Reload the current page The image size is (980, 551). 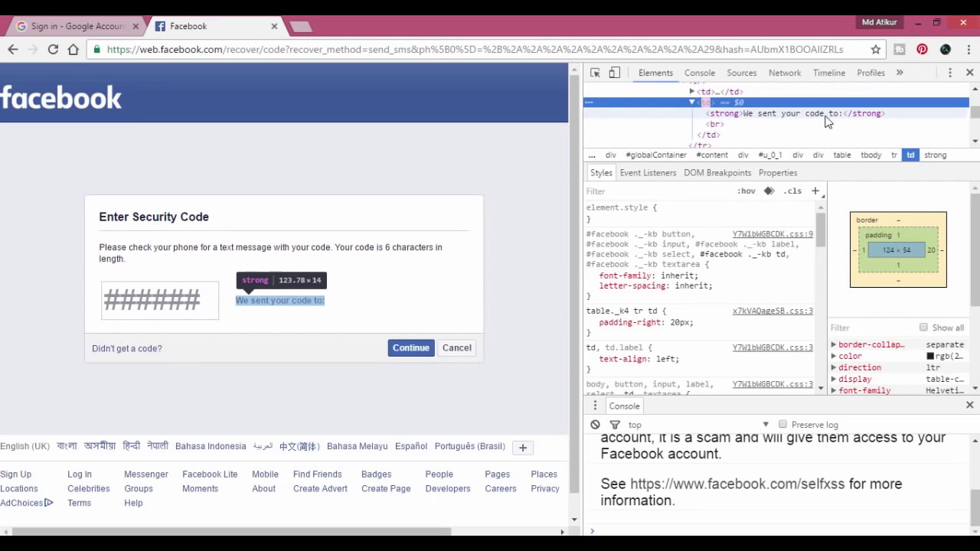(x=53, y=49)
